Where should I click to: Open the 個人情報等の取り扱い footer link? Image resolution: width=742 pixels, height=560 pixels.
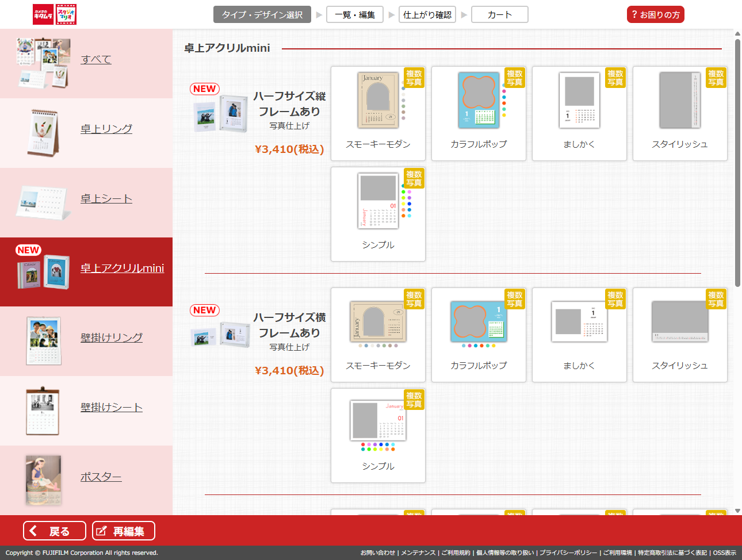click(505, 553)
